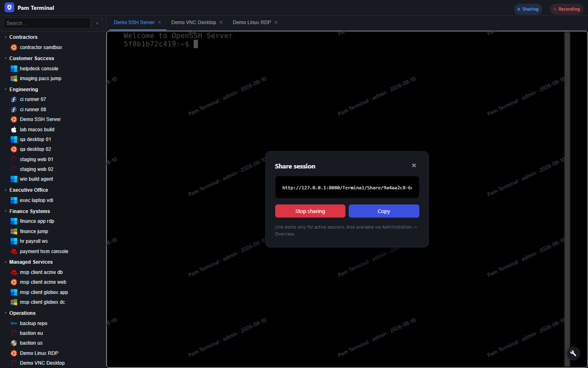Click the lab macos build Apple icon

pyautogui.click(x=14, y=130)
